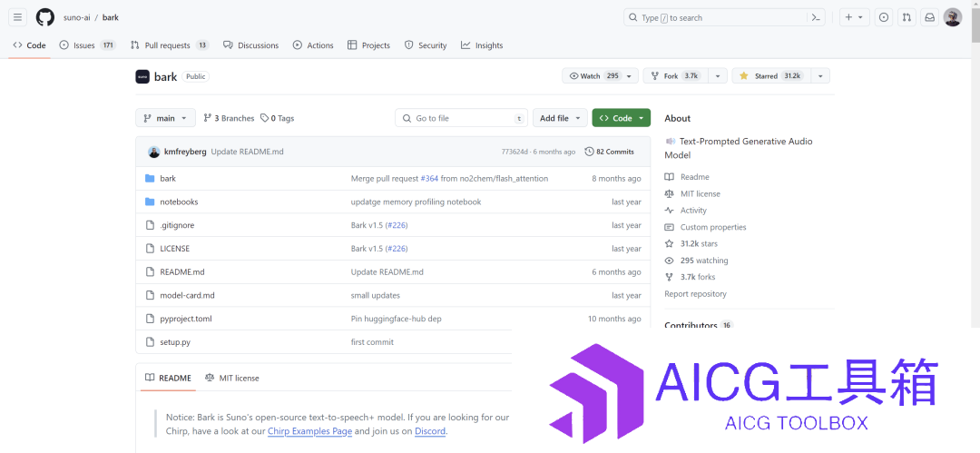Viewport: 980px width, 453px height.
Task: Open the notebooks folder icon
Action: click(x=150, y=202)
